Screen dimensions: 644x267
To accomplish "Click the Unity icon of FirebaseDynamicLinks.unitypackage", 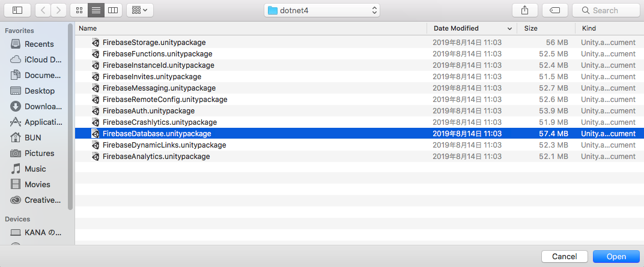I will click(x=96, y=145).
